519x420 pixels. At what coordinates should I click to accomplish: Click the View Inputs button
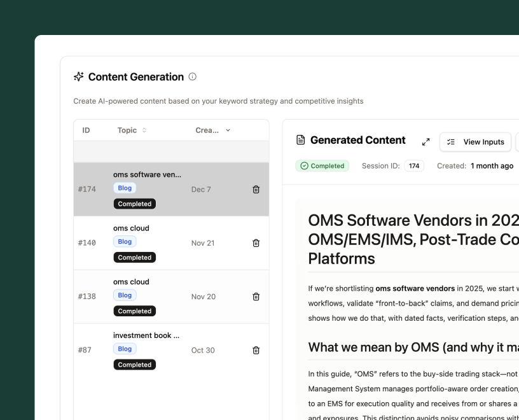(475, 142)
